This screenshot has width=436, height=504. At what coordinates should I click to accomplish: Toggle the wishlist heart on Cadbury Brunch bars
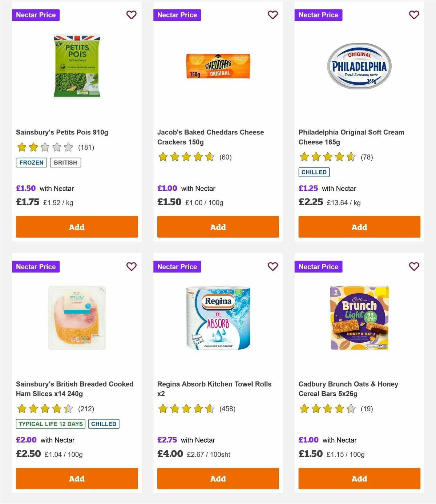pos(414,266)
